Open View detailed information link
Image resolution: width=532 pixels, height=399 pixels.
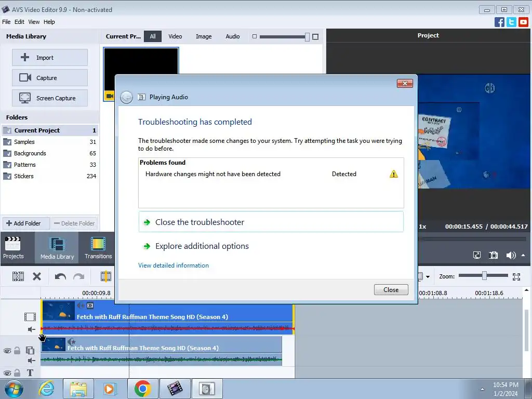174,265
